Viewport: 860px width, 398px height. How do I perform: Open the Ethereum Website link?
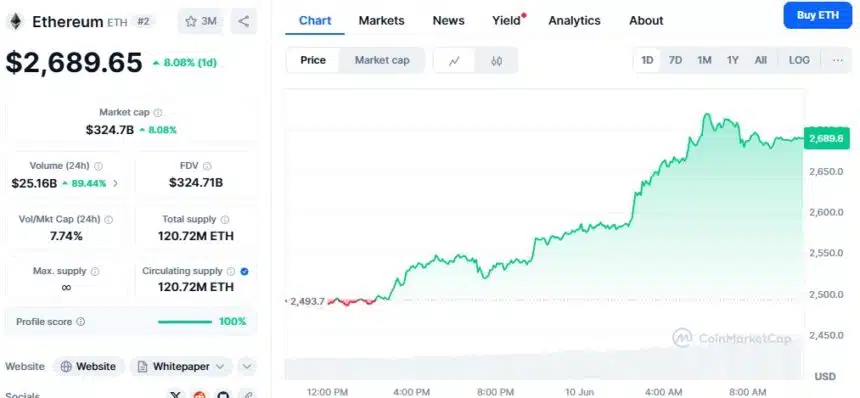(89, 366)
